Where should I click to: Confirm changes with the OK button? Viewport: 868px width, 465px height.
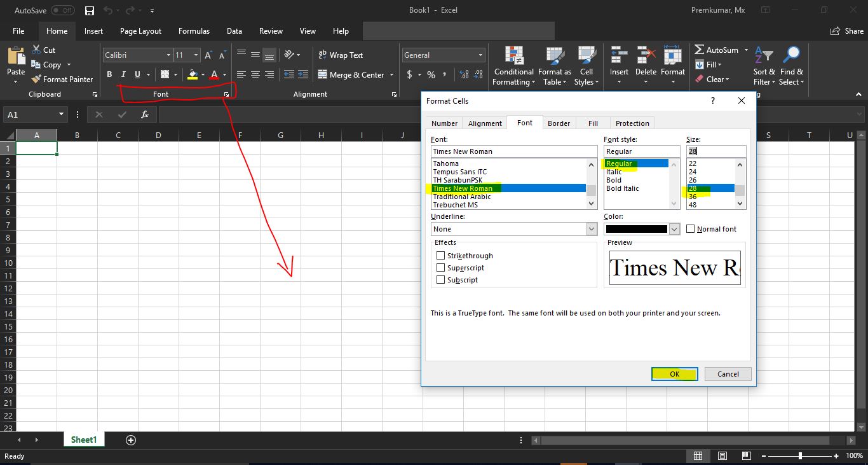pos(674,374)
